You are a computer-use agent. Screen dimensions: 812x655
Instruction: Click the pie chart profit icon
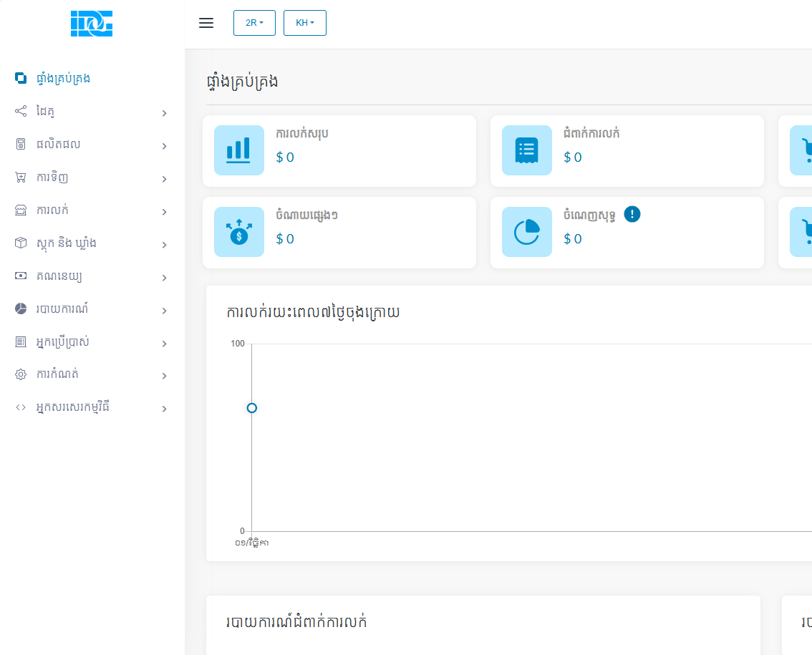point(527,232)
